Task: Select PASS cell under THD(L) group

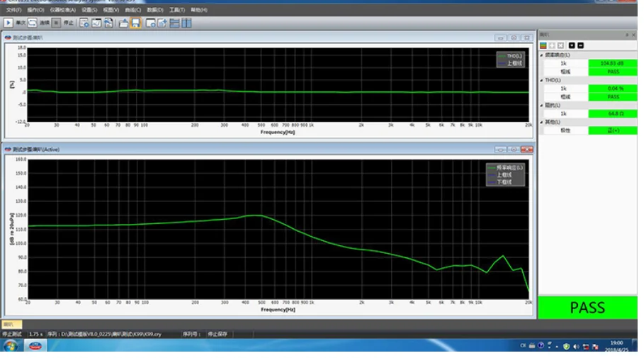Action: pyautogui.click(x=612, y=97)
